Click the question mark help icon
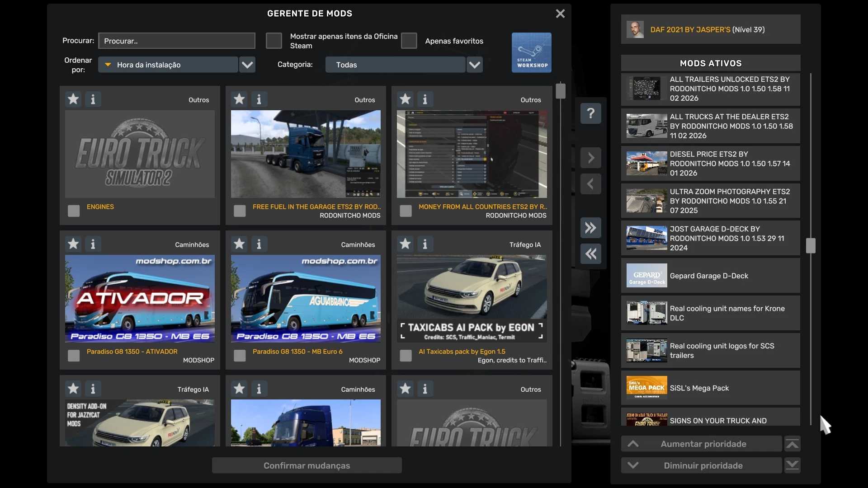Image resolution: width=868 pixels, height=488 pixels. [x=590, y=113]
